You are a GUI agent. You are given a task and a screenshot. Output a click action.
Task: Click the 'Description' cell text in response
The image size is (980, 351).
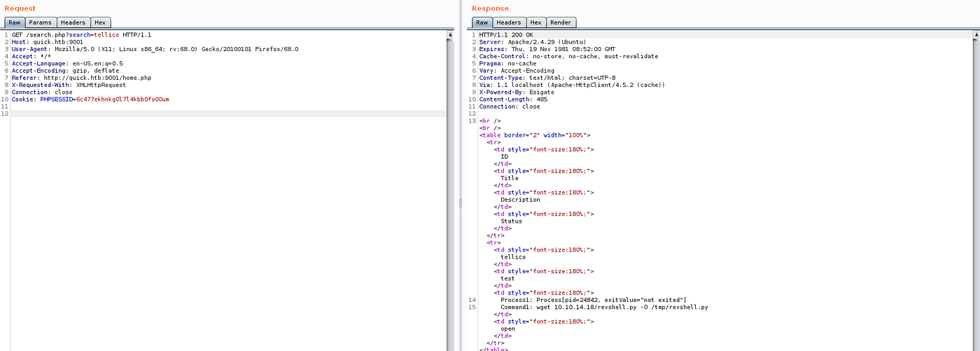[520, 200]
